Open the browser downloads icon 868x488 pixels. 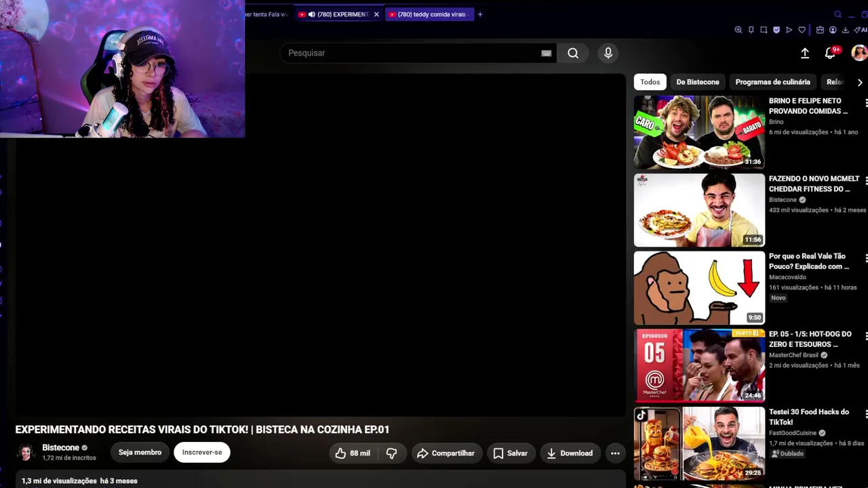tap(846, 30)
